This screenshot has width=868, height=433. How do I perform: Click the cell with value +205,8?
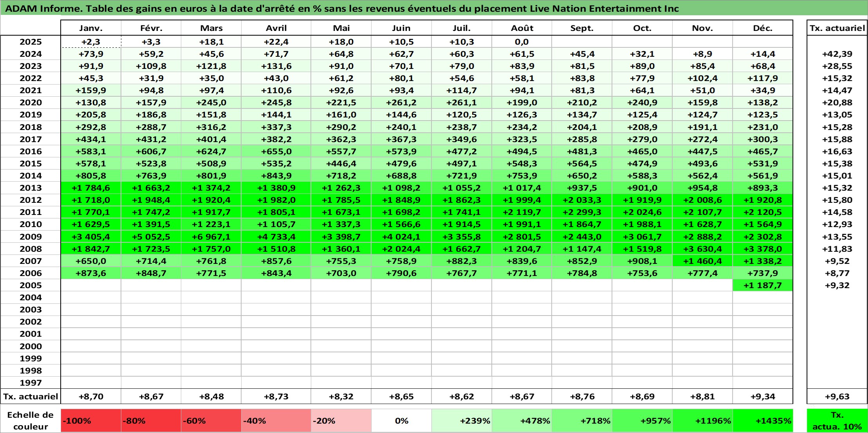[x=91, y=115]
